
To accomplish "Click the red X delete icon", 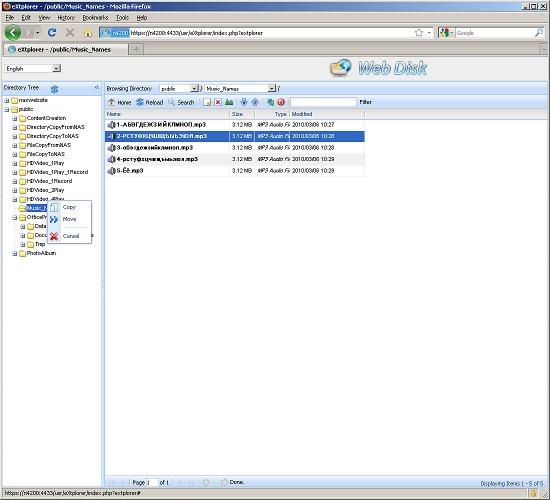I will (x=218, y=102).
